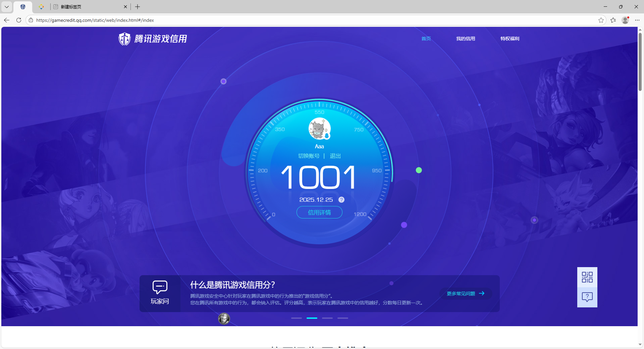Image resolution: width=644 pixels, height=349 pixels.
Task: Open the 特权福利 navigation item
Action: [509, 39]
